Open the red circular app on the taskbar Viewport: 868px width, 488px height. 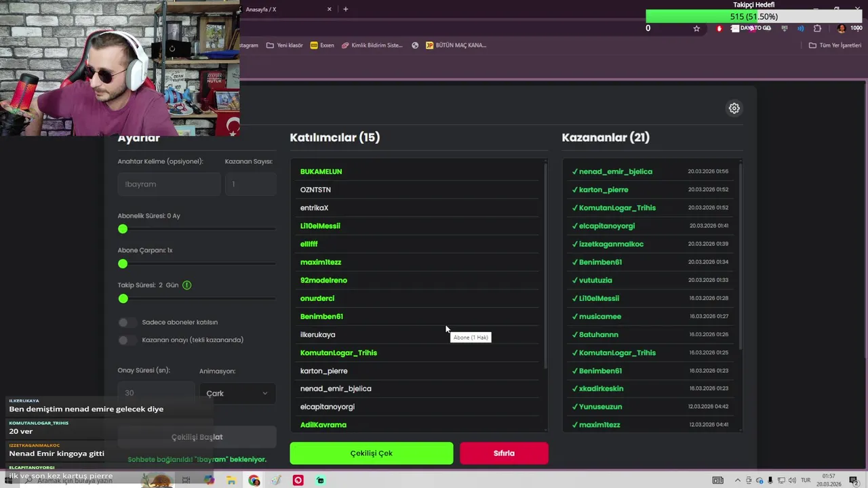click(x=298, y=481)
